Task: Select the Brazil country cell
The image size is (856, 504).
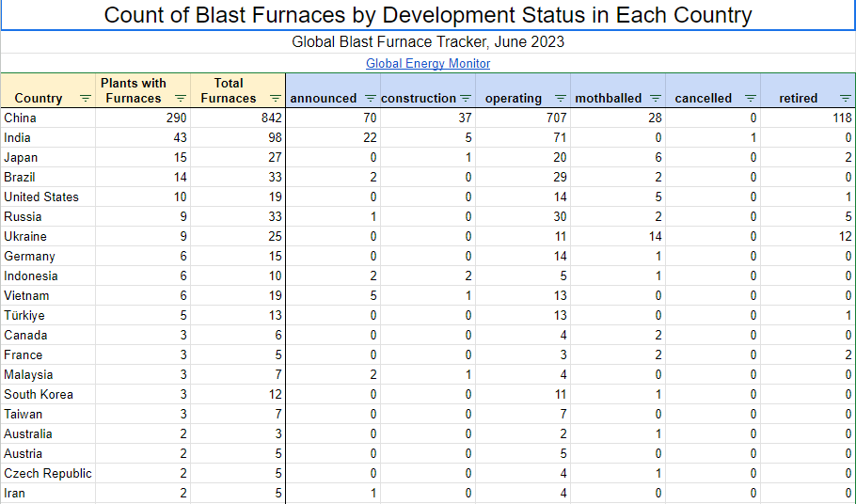Action: [x=48, y=178]
